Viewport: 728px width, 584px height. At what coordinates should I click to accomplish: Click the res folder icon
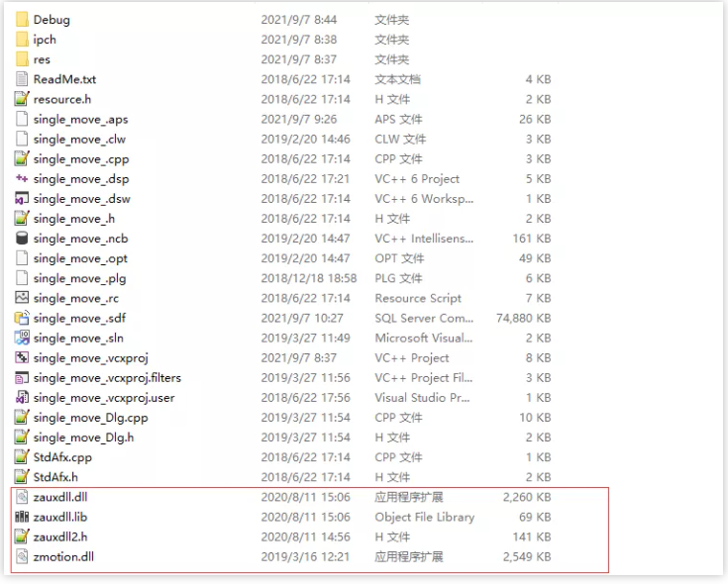pyautogui.click(x=22, y=59)
